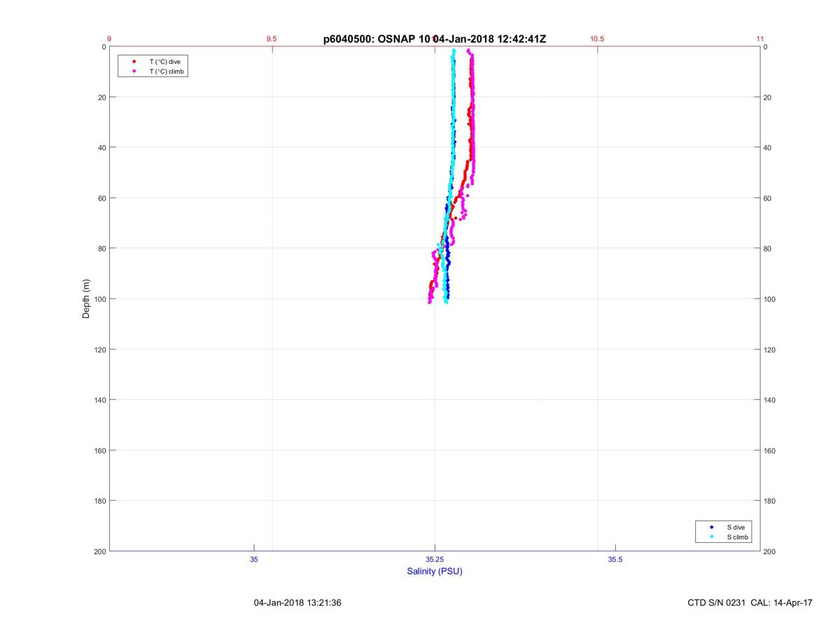
Task: Click the 'Salinity (PSU)' axis label
Action: pos(435,572)
